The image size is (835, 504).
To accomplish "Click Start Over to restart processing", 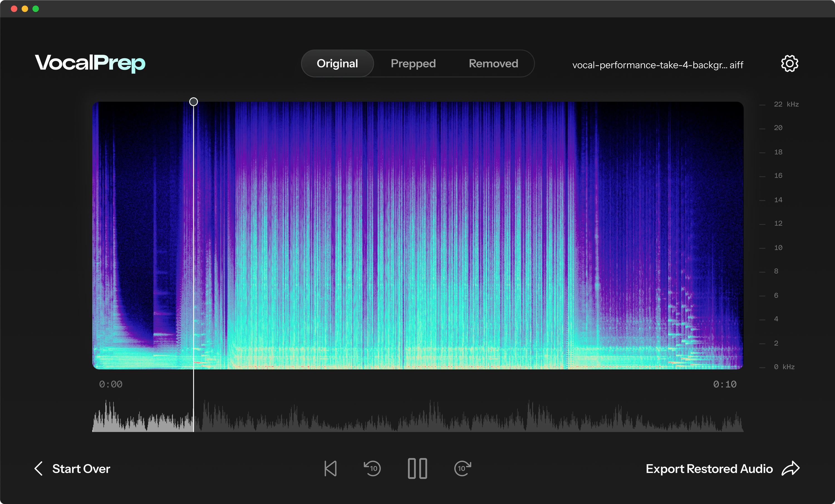I will point(81,469).
